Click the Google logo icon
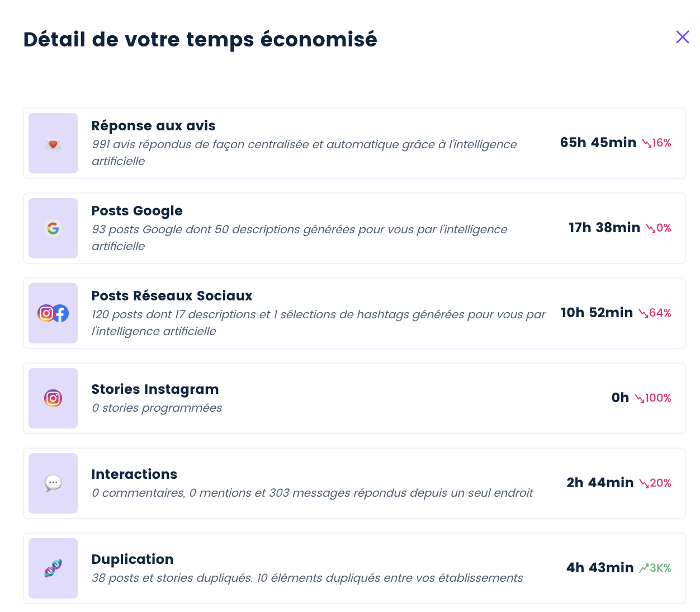The image size is (700, 612). [53, 228]
